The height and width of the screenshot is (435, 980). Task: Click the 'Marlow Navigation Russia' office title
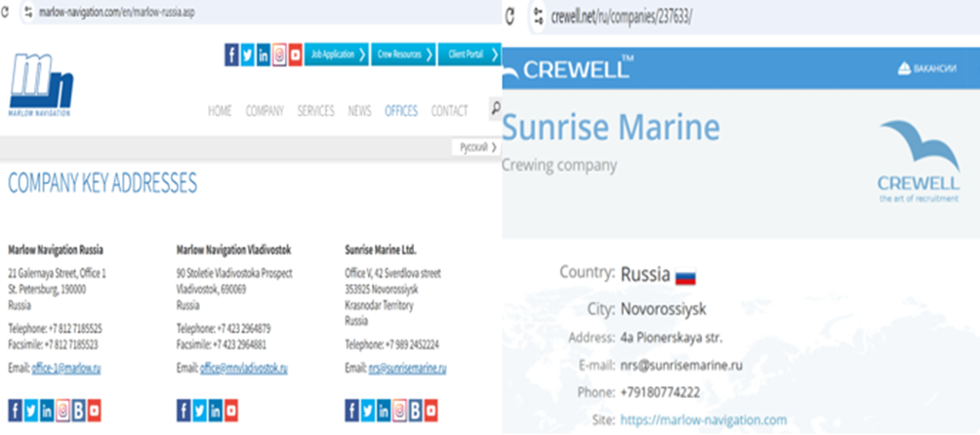click(56, 250)
